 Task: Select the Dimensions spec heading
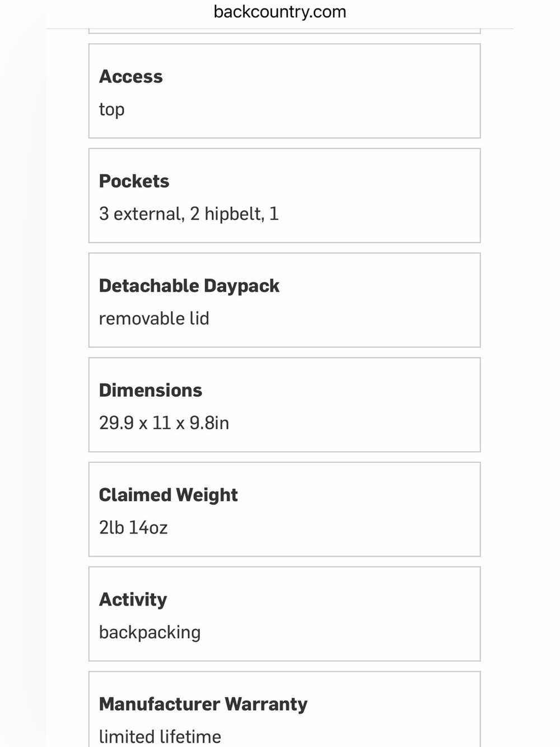(x=150, y=391)
